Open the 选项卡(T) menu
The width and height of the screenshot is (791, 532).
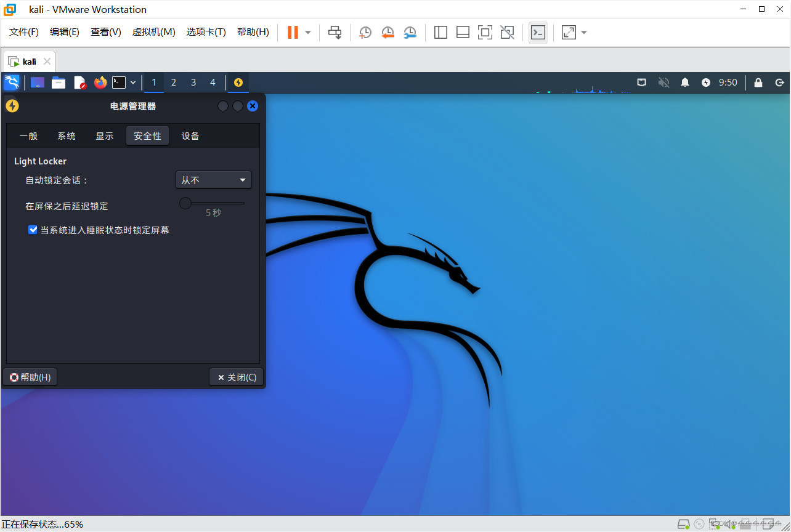(206, 32)
